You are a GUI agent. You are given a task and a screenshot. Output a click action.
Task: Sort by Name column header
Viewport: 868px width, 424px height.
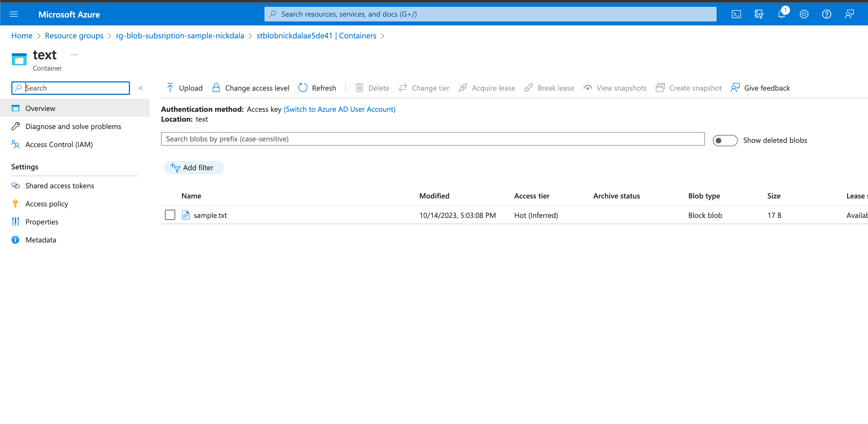pos(191,196)
